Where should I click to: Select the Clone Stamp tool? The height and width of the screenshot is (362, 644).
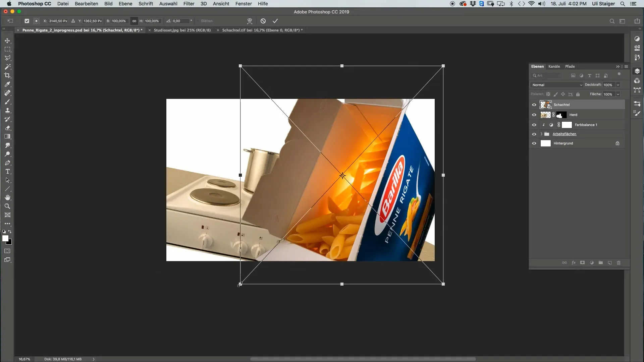7,110
